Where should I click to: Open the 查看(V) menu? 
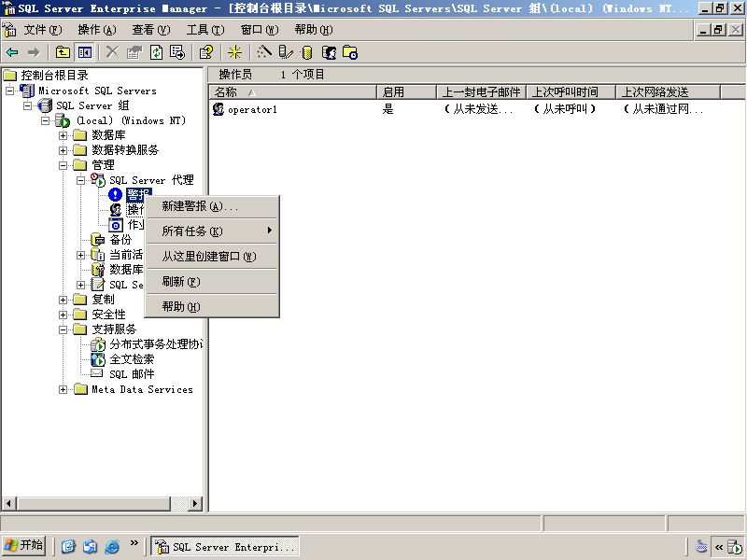pyautogui.click(x=151, y=30)
